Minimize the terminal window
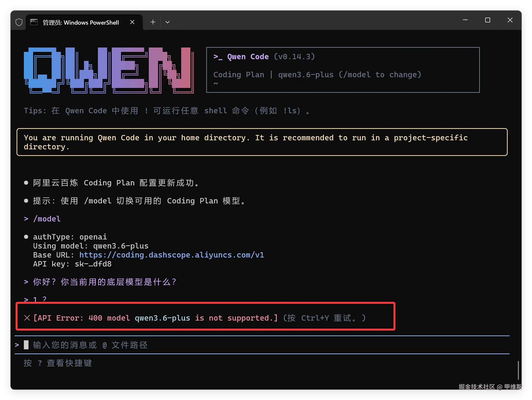 coord(465,20)
